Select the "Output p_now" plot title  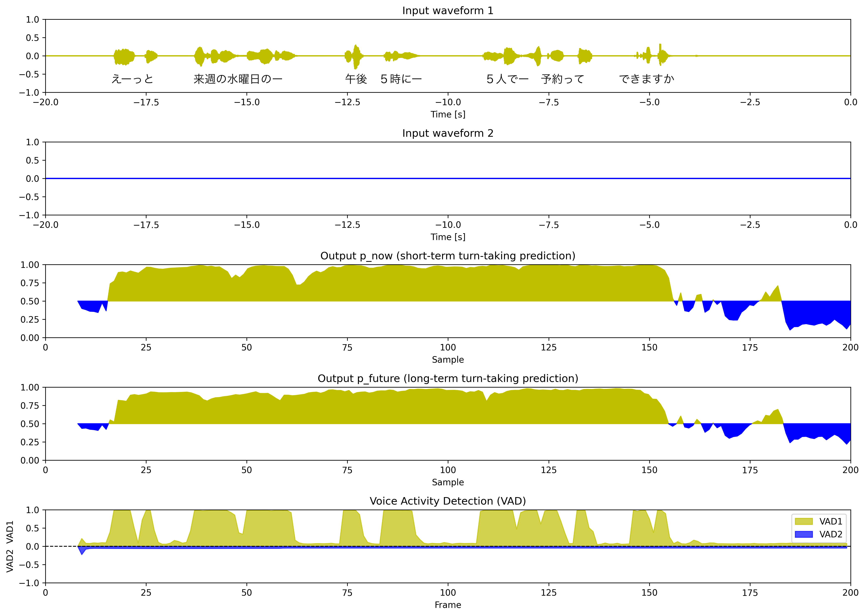(448, 256)
